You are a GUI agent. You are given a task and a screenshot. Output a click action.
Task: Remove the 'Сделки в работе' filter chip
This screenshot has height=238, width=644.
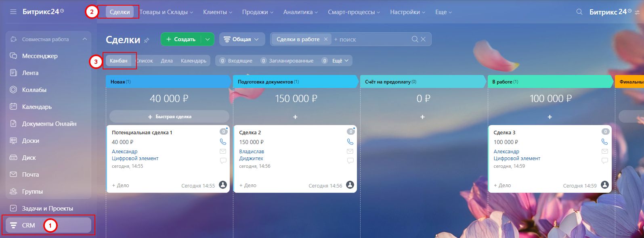pos(326,39)
